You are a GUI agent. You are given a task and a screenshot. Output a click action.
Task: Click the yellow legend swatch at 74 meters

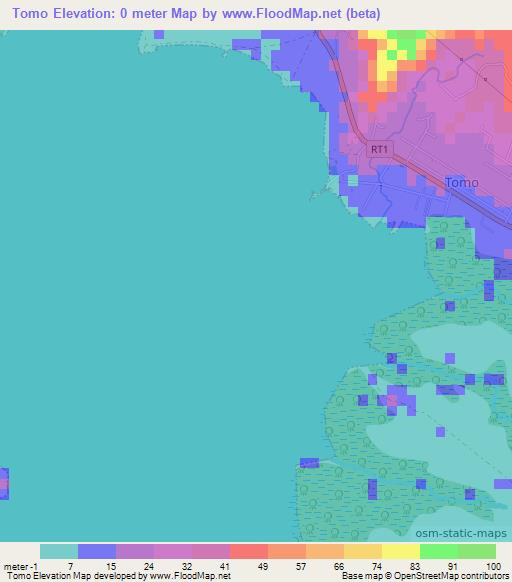pos(401,551)
